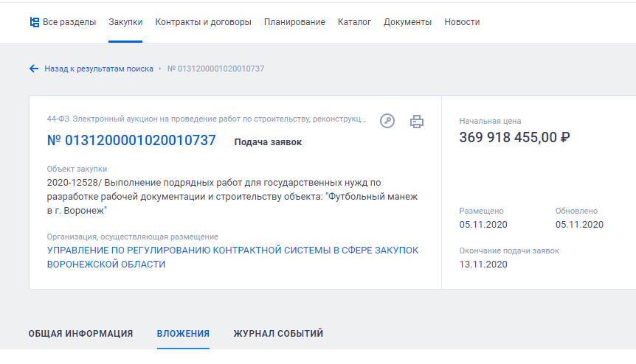Open the Каталог menu item

354,22
